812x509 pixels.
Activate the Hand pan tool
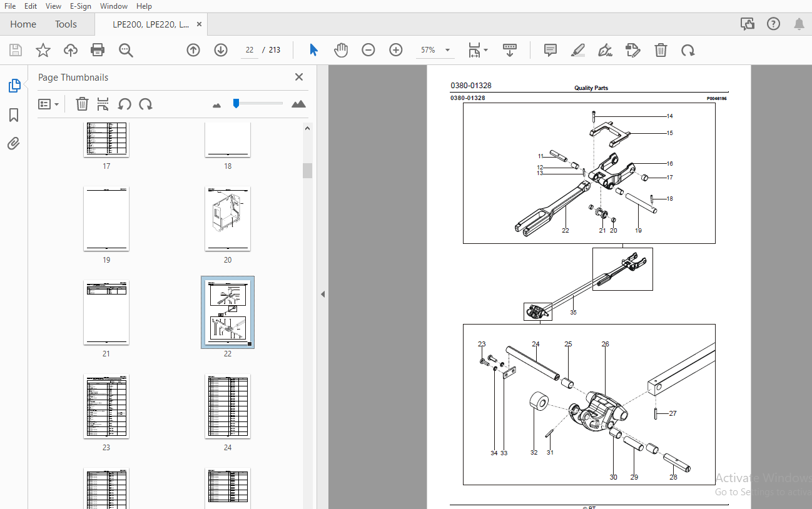tap(340, 50)
